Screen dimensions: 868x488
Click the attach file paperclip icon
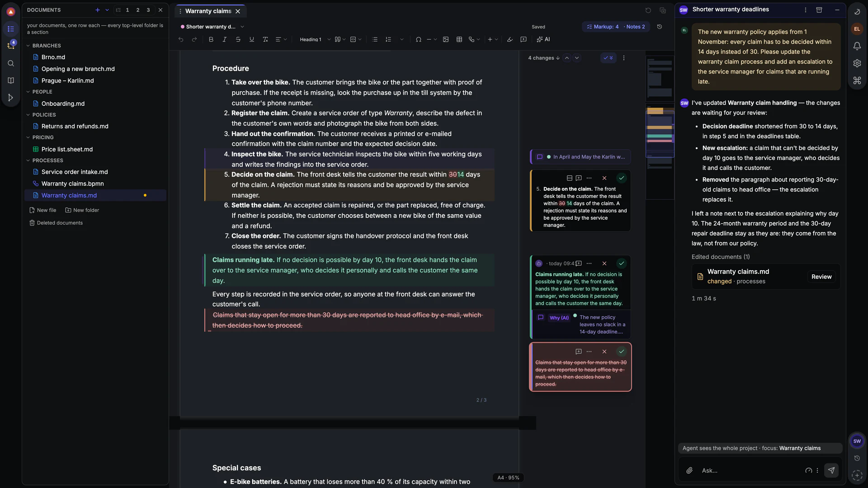pyautogui.click(x=689, y=470)
